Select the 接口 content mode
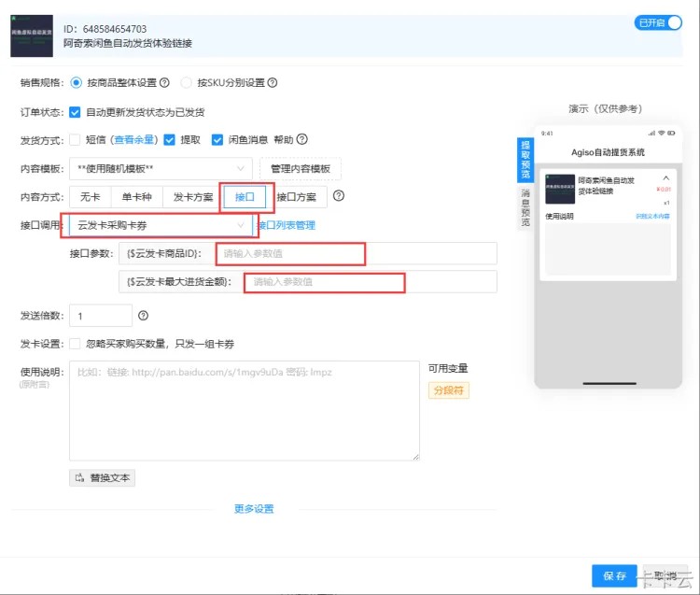Screen dimensions: 700x595 [x=245, y=197]
